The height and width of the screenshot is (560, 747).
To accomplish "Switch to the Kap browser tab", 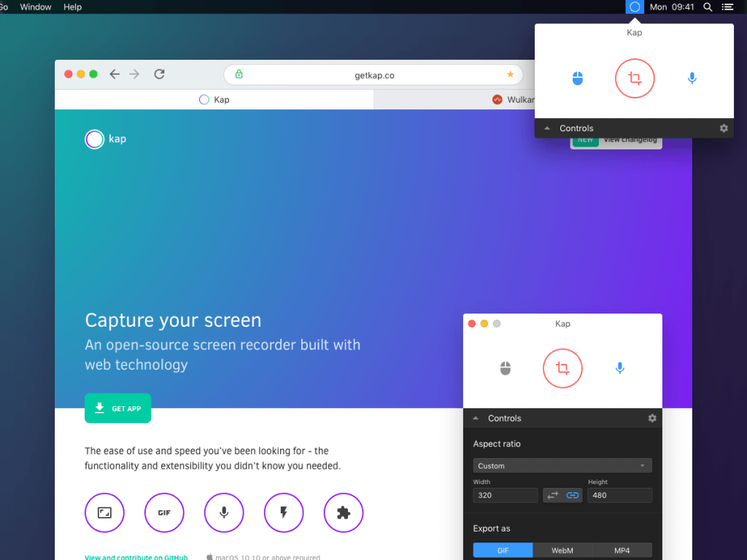I will pyautogui.click(x=214, y=99).
